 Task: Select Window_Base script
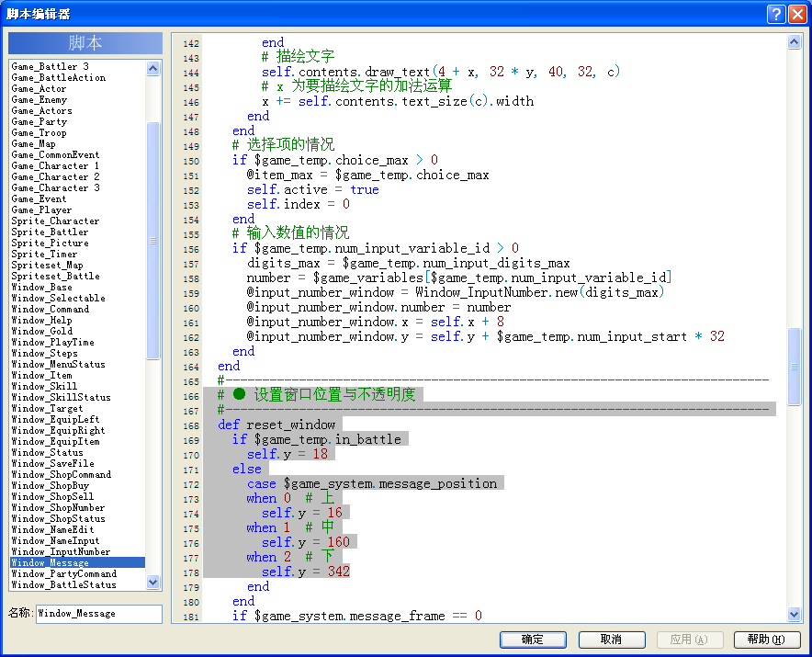click(42, 287)
